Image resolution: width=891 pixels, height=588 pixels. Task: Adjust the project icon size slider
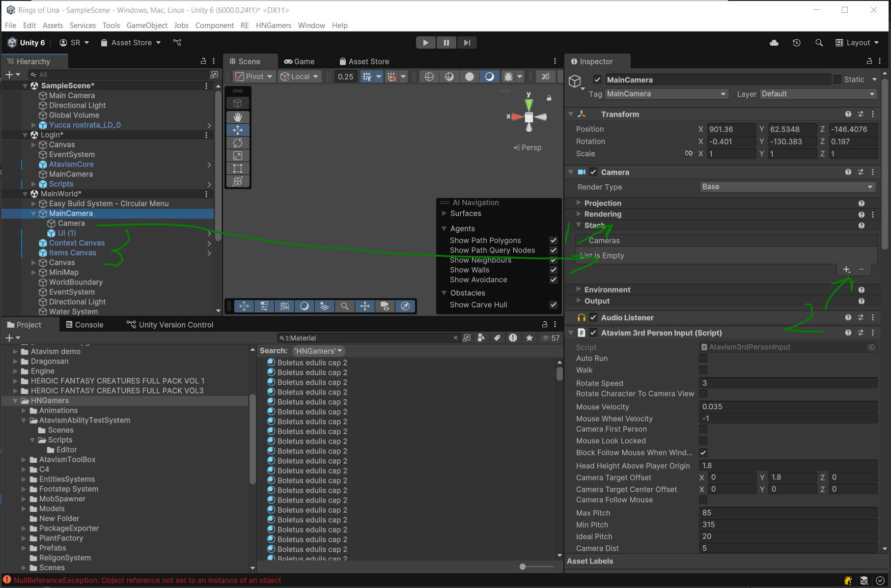pyautogui.click(x=523, y=566)
